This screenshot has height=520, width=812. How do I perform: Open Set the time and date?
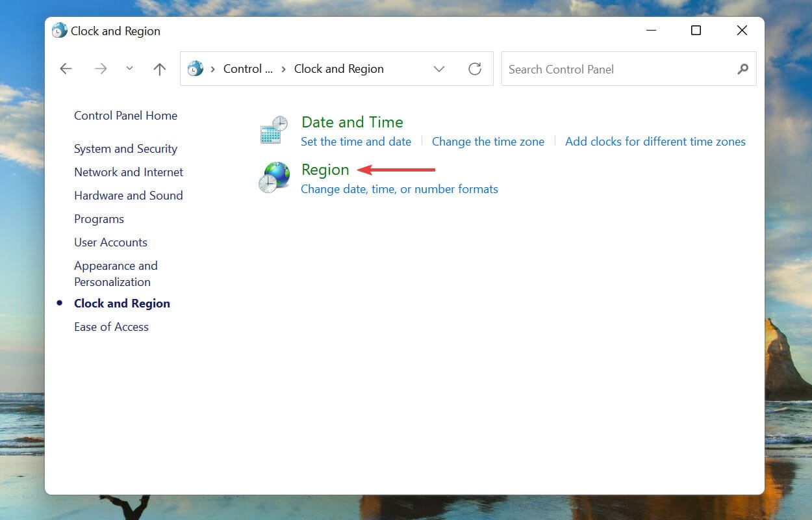(356, 142)
